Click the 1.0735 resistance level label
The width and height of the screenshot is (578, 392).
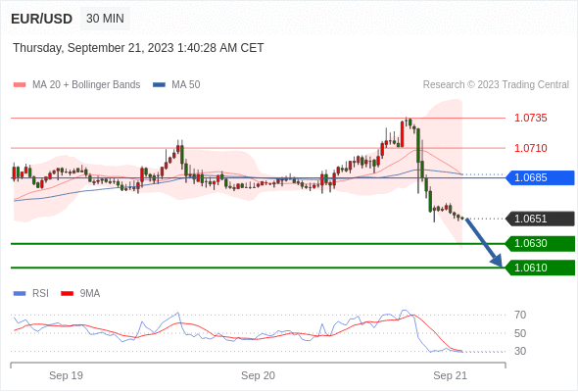pos(531,118)
